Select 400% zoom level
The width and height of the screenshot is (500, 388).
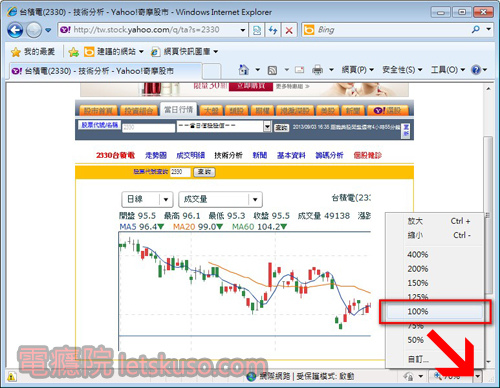tap(435, 254)
